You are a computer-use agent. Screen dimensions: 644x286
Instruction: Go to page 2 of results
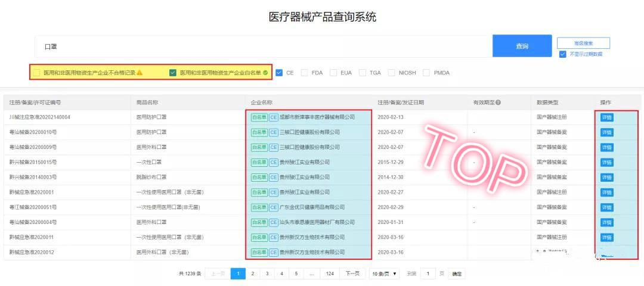[x=253, y=273]
